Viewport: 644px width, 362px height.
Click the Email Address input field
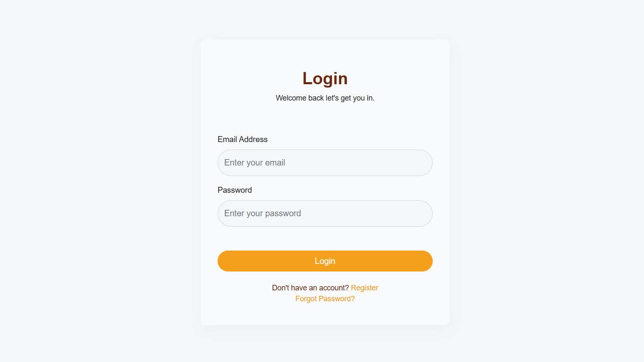(325, 163)
